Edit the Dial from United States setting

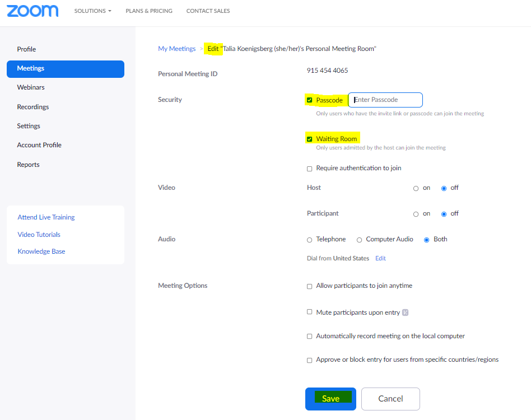380,258
